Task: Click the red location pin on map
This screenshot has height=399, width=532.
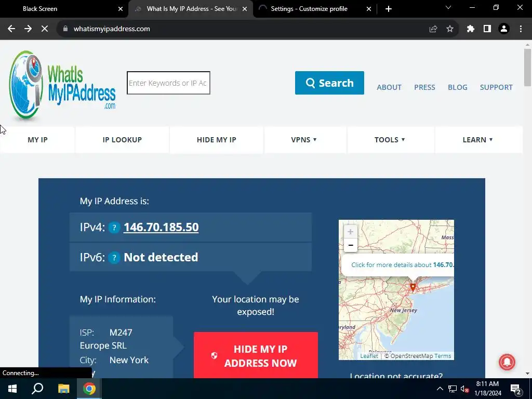Action: click(x=413, y=287)
